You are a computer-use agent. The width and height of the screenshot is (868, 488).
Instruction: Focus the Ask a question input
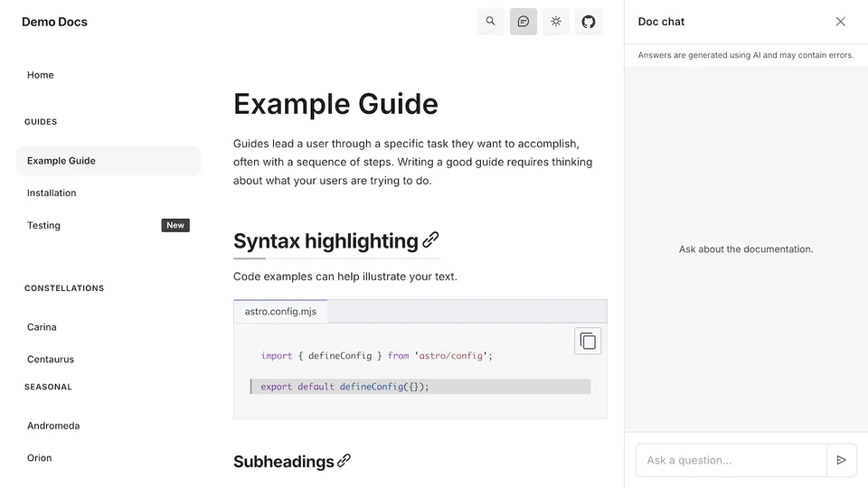pyautogui.click(x=731, y=460)
